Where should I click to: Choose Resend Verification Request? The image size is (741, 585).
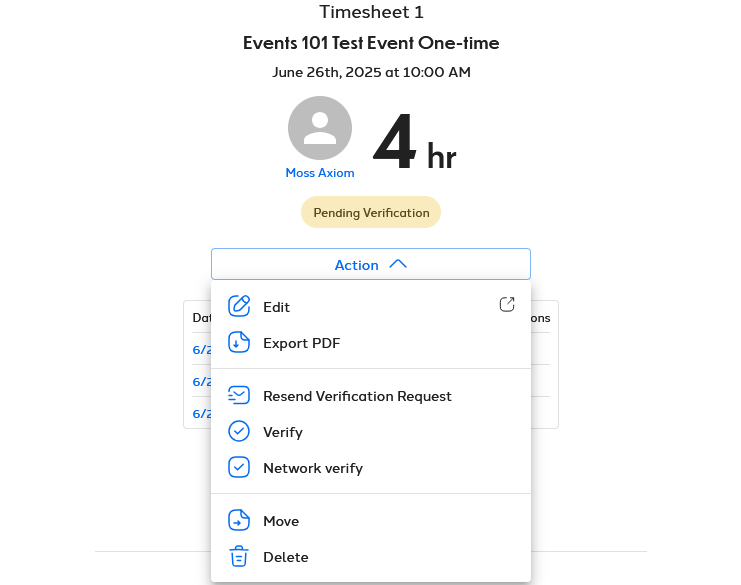[371, 396]
